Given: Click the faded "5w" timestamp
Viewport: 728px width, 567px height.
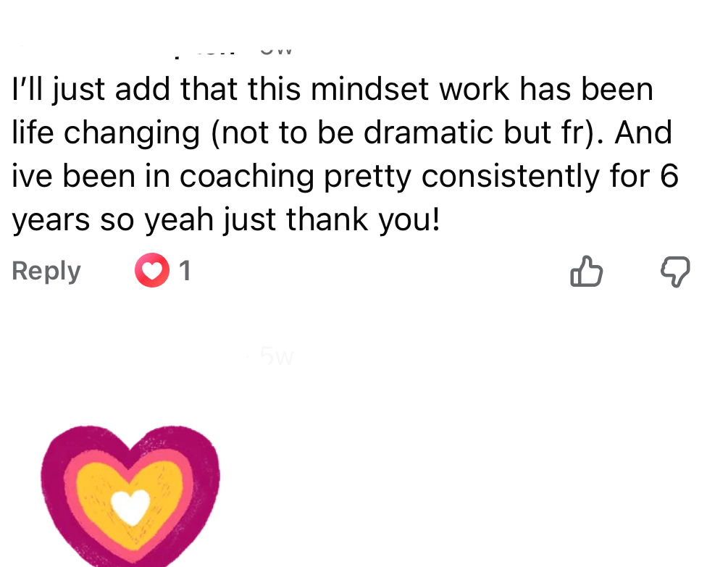Looking at the screenshot, I should 277,356.
